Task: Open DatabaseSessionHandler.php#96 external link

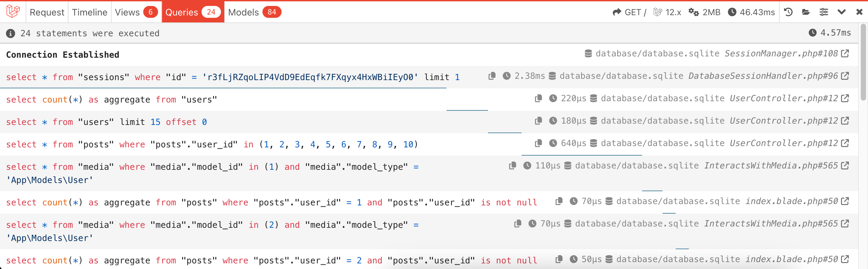Action: tap(845, 76)
